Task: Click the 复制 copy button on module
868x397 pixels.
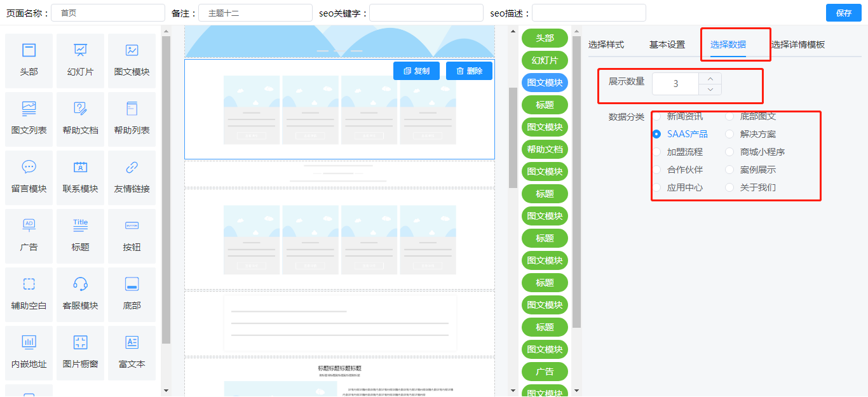Action: (x=416, y=71)
